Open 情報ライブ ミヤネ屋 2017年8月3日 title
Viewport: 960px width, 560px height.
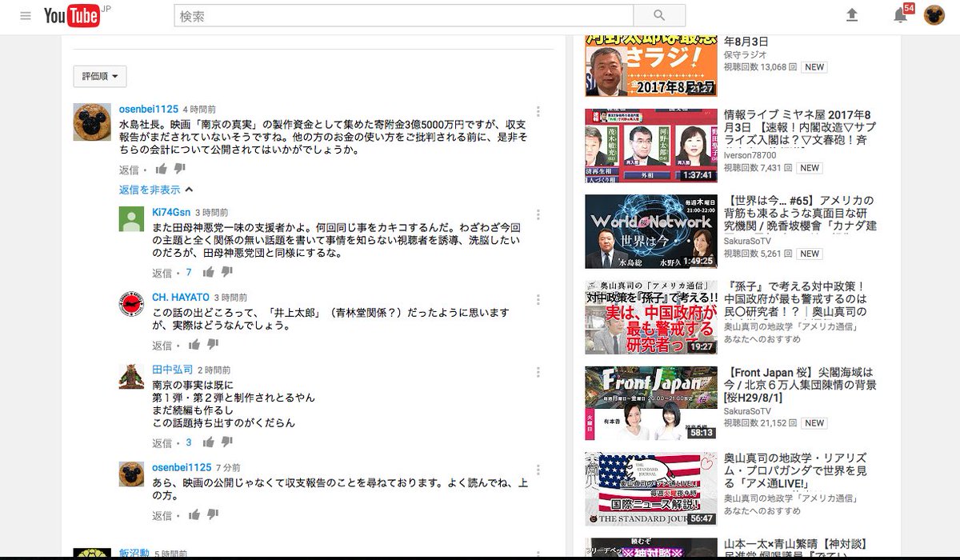click(x=800, y=127)
